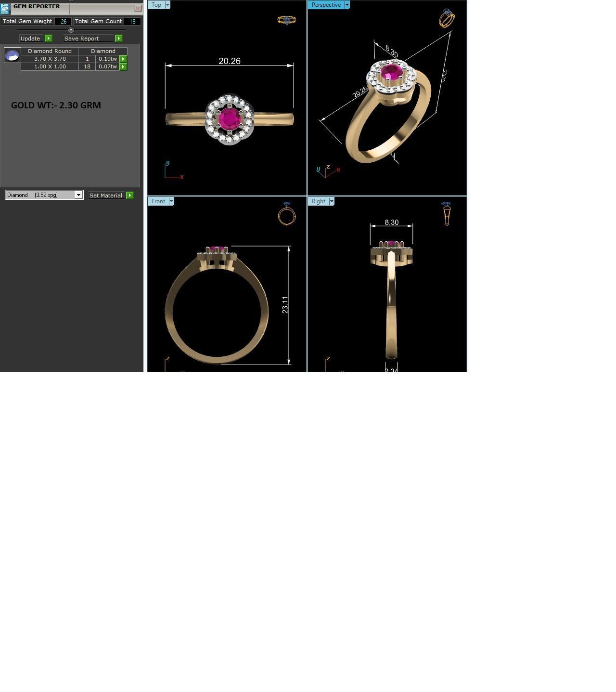Open the Top viewport dropdown arrow
616x692 pixels.
[x=167, y=5]
